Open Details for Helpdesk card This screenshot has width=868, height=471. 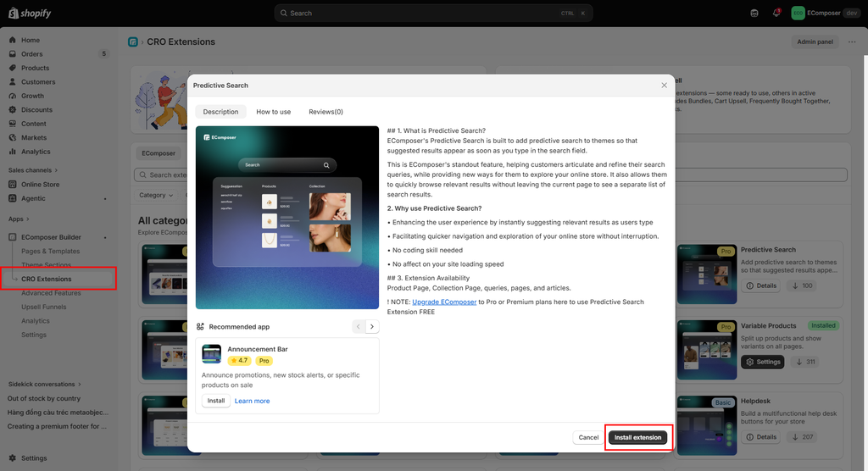point(761,436)
